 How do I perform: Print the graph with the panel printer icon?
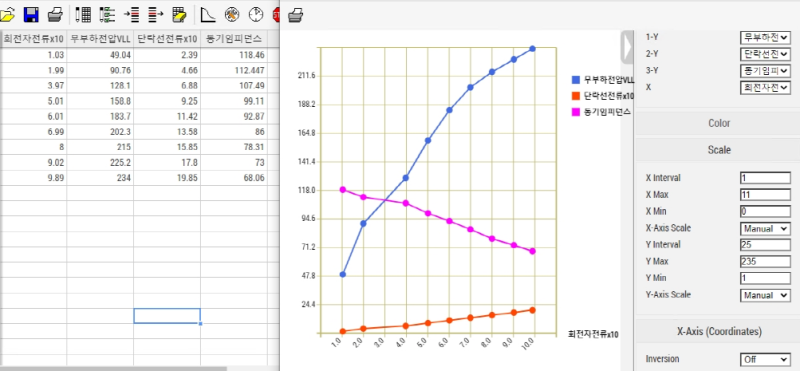pyautogui.click(x=295, y=16)
